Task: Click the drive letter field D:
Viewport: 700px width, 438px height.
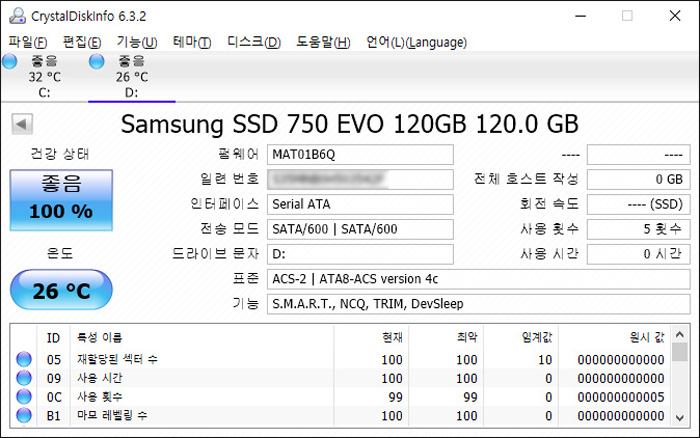Action: [x=360, y=254]
